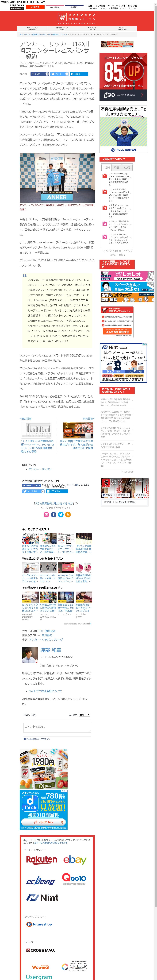Open author 渡部 和章 profile name
This screenshot has height=980, width=157.
(51, 650)
